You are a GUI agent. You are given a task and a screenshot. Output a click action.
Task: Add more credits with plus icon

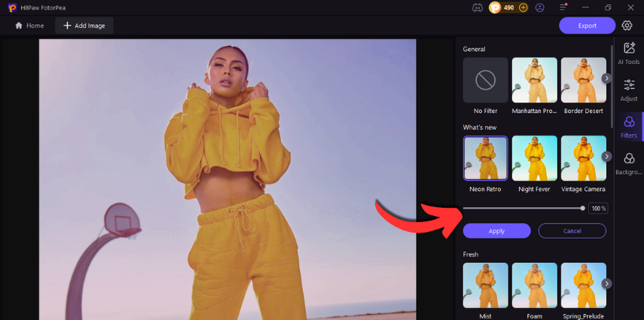point(523,8)
